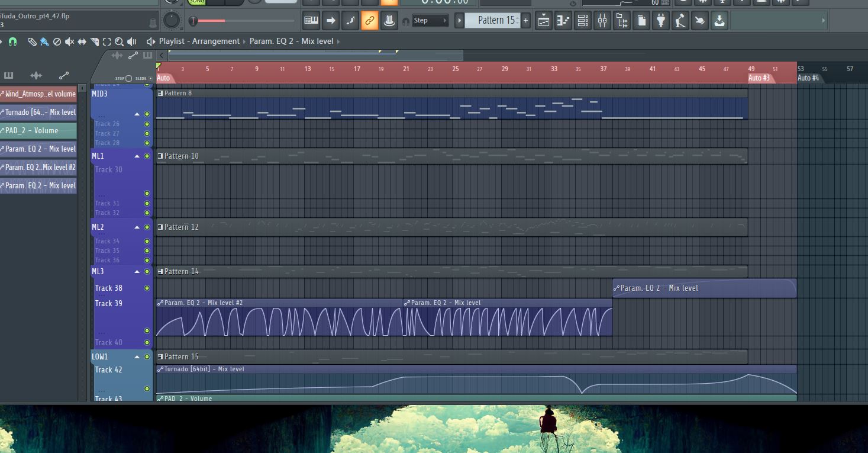Click the main volume knob

[x=171, y=21]
